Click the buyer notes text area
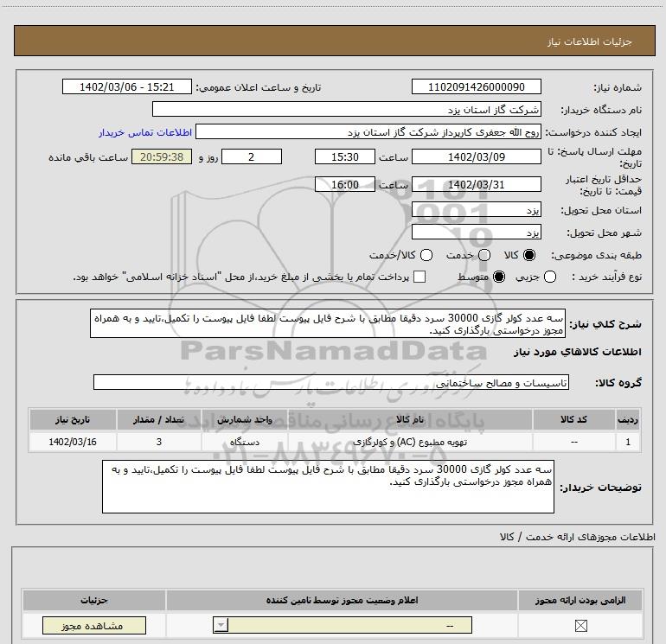666x644 pixels. tap(328, 487)
